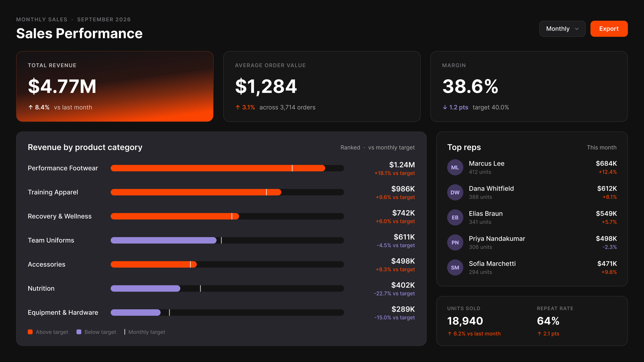Select the Training Apparel category label
Image resolution: width=644 pixels, height=362 pixels.
point(53,192)
